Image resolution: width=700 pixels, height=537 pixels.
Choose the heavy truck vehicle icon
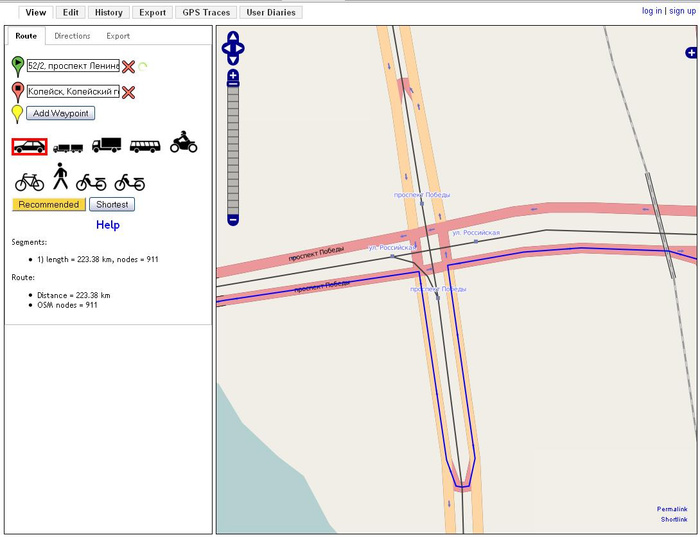click(106, 145)
